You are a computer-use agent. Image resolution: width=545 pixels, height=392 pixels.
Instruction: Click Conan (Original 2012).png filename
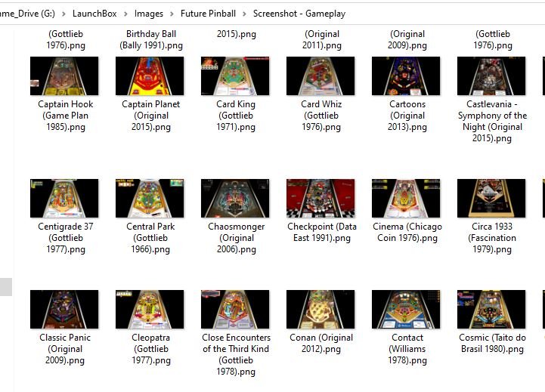pos(321,343)
